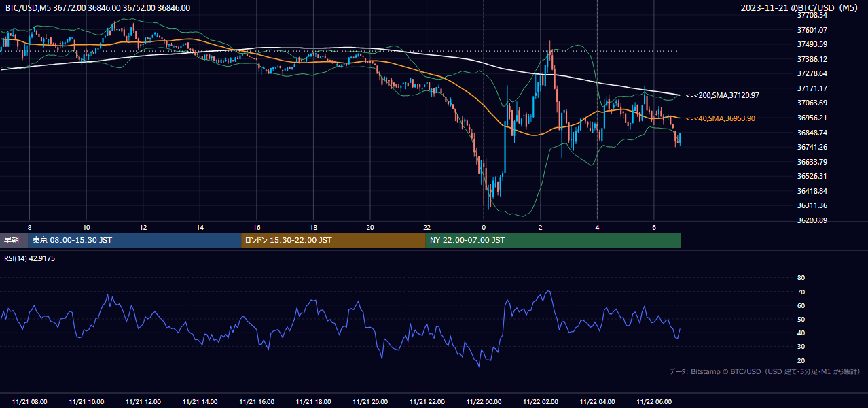Click price axis label 36311.36

point(812,205)
